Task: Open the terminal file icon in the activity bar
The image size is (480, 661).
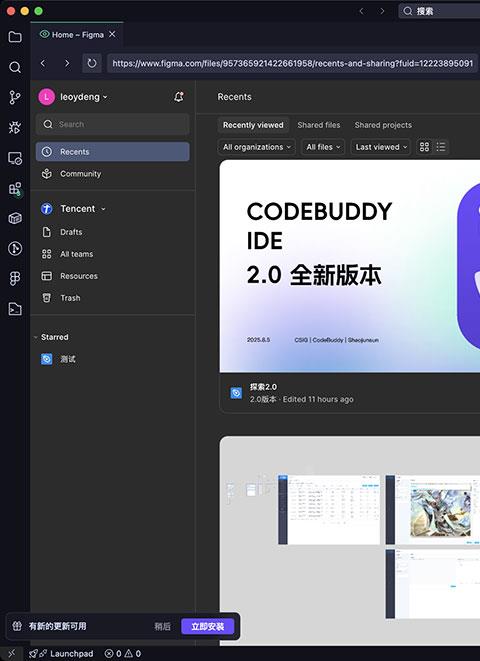Action: tap(15, 309)
